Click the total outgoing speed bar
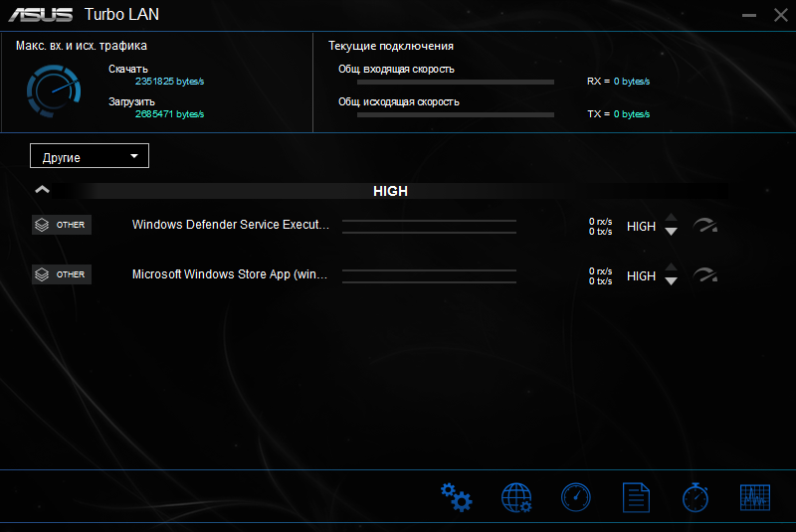 pos(456,114)
